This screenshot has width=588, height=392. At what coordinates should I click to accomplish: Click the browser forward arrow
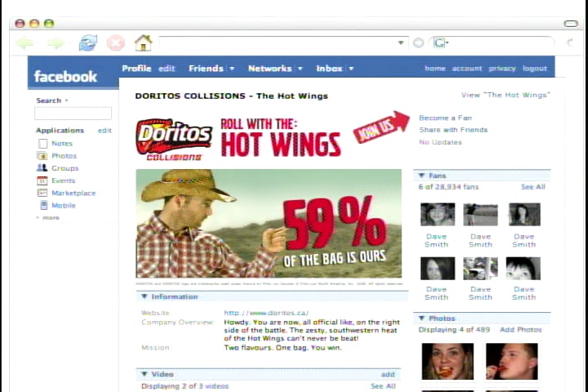click(56, 43)
